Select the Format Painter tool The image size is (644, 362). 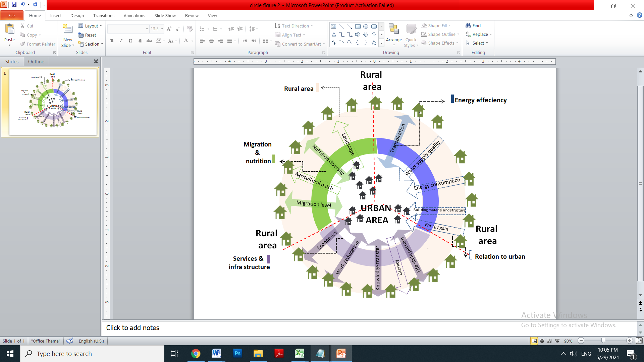click(38, 44)
